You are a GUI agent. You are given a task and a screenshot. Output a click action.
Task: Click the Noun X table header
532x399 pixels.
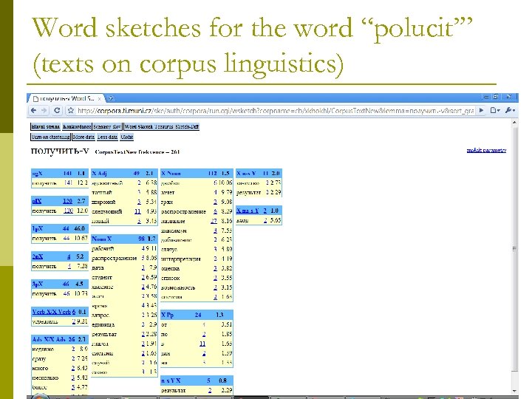pos(124,239)
